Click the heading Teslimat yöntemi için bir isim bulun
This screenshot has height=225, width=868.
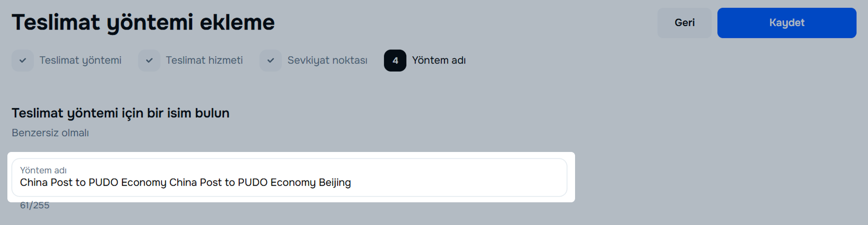click(x=121, y=113)
